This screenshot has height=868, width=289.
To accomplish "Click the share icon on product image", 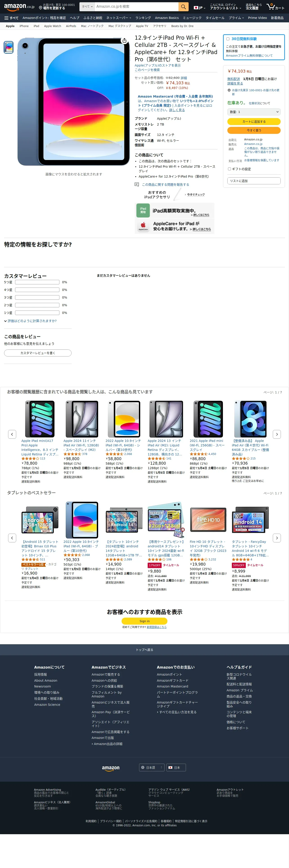I will [124, 40].
